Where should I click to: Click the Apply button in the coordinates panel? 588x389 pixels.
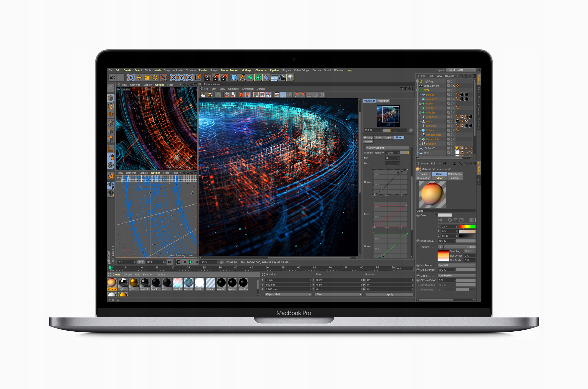[390, 294]
